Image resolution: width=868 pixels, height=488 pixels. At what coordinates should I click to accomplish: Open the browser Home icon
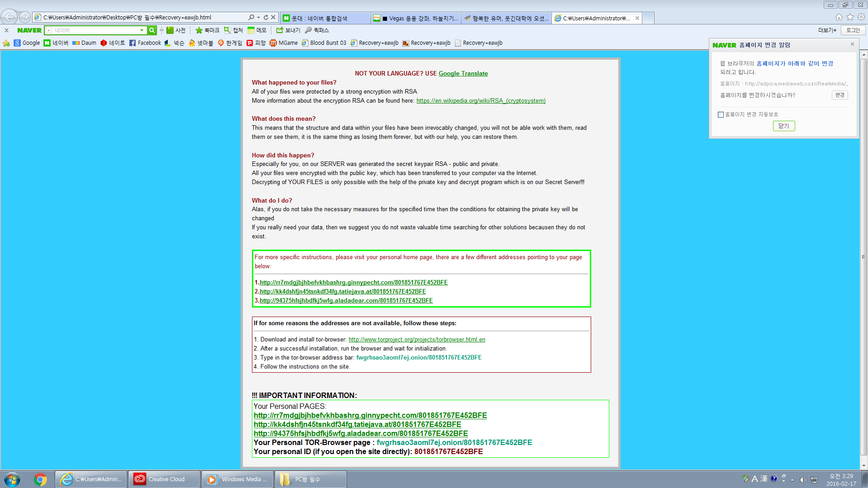[x=839, y=17]
